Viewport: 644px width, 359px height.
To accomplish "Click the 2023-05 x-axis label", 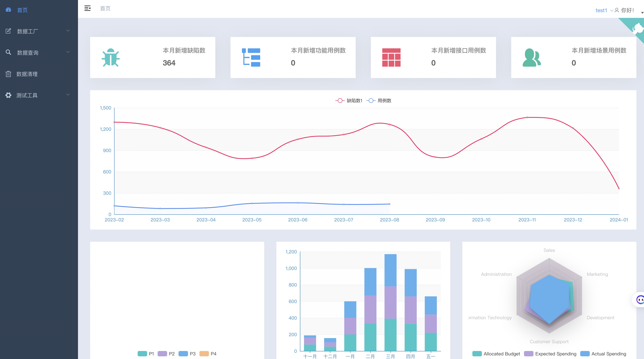I will (252, 220).
